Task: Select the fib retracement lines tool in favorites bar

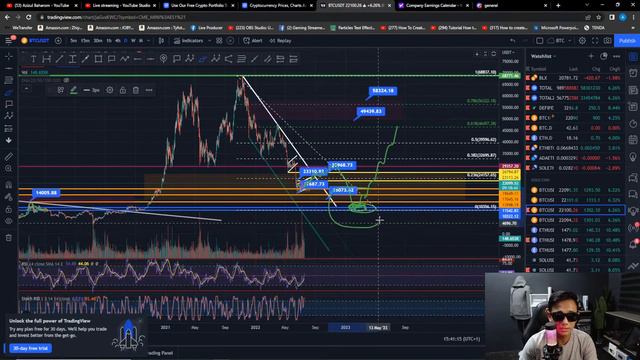Action: point(242,59)
